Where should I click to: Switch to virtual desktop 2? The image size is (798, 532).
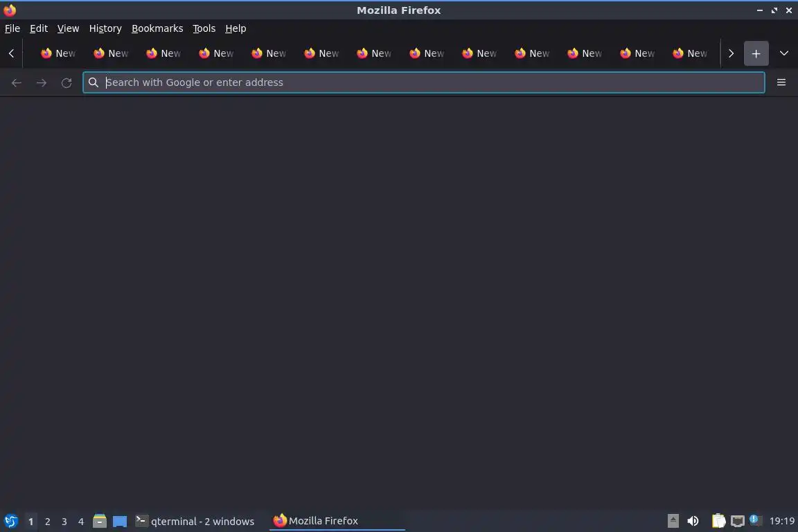[47, 522]
